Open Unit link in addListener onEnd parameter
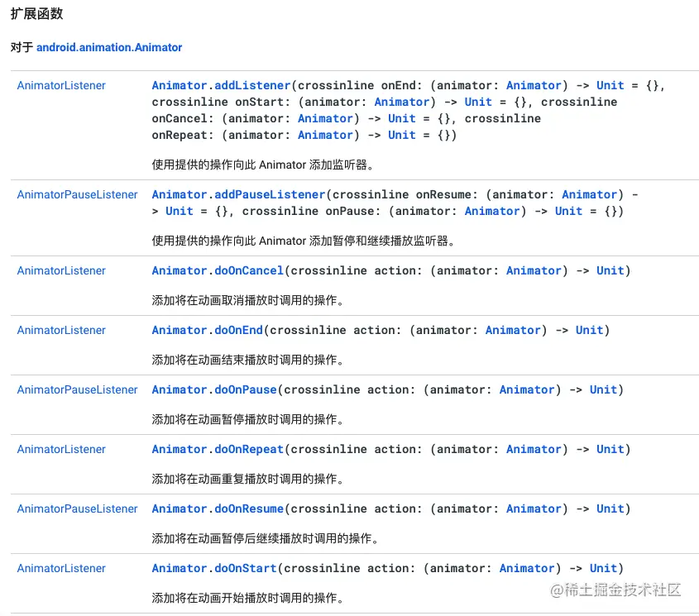The width and height of the screenshot is (699, 616). coord(610,85)
